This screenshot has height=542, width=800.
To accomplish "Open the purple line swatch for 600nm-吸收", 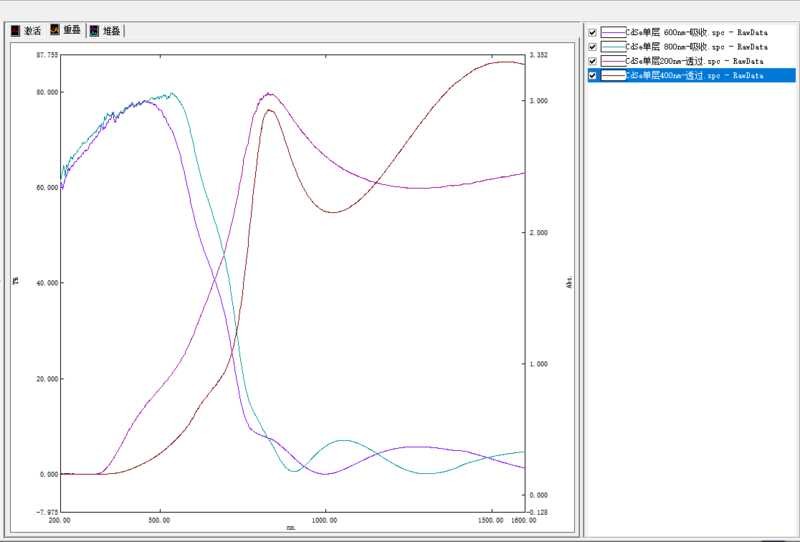I will pos(613,32).
